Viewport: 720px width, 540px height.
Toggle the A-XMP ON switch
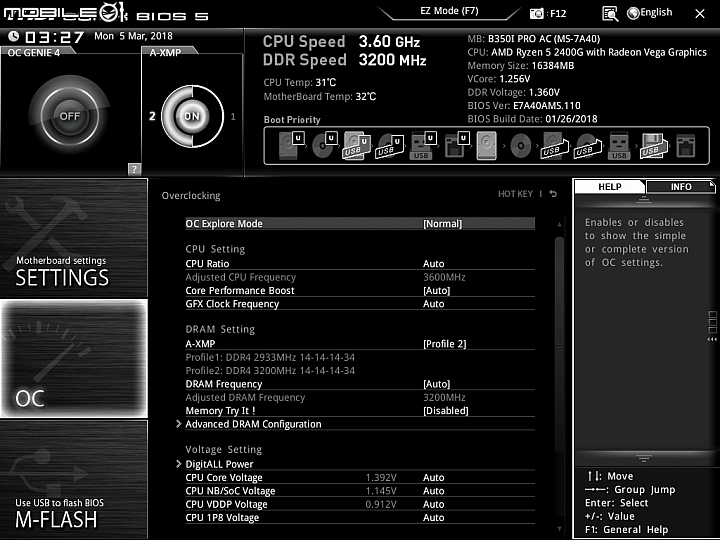point(192,116)
